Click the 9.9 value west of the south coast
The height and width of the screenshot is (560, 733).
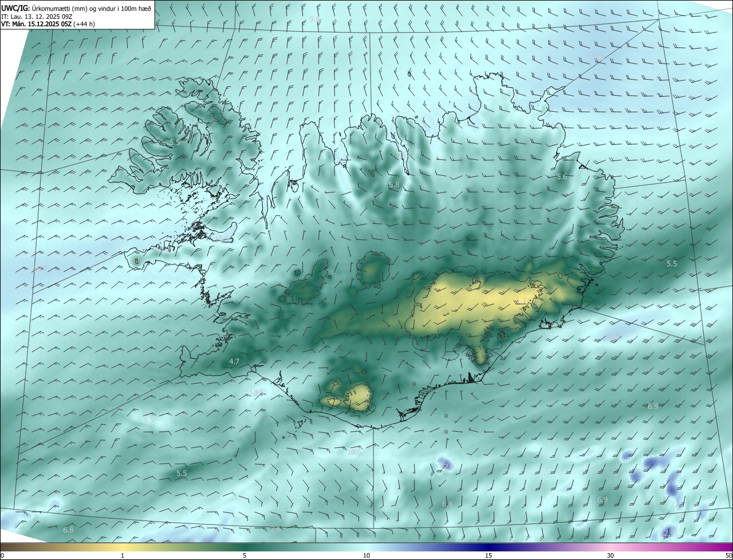pos(149,420)
